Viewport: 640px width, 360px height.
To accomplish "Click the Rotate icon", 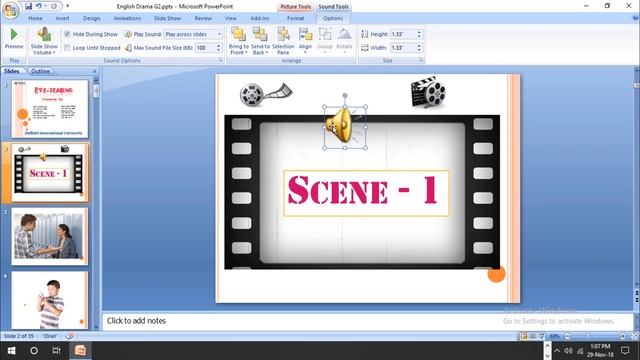I will 344,34.
